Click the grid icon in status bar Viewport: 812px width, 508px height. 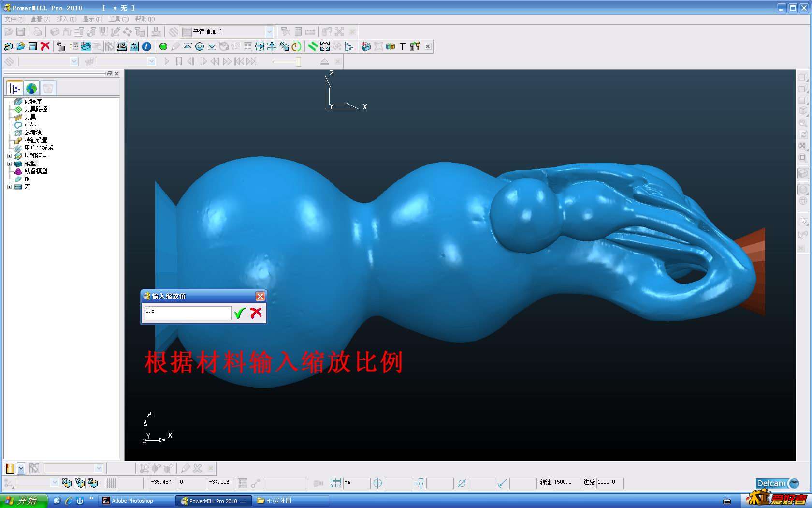[x=111, y=483]
